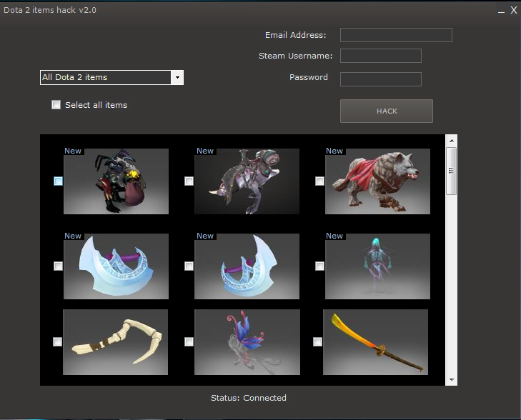The width and height of the screenshot is (521, 420).
Task: Focus the Steam Username input field
Action: 381,56
